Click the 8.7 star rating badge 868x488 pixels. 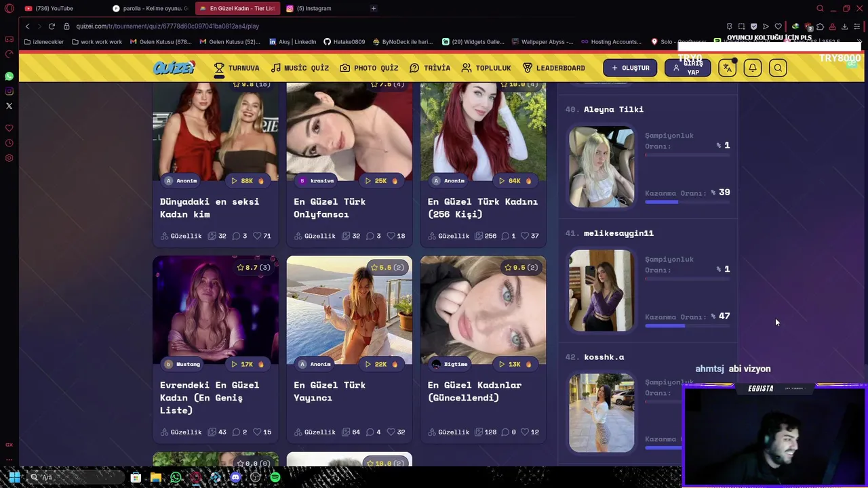254,268
